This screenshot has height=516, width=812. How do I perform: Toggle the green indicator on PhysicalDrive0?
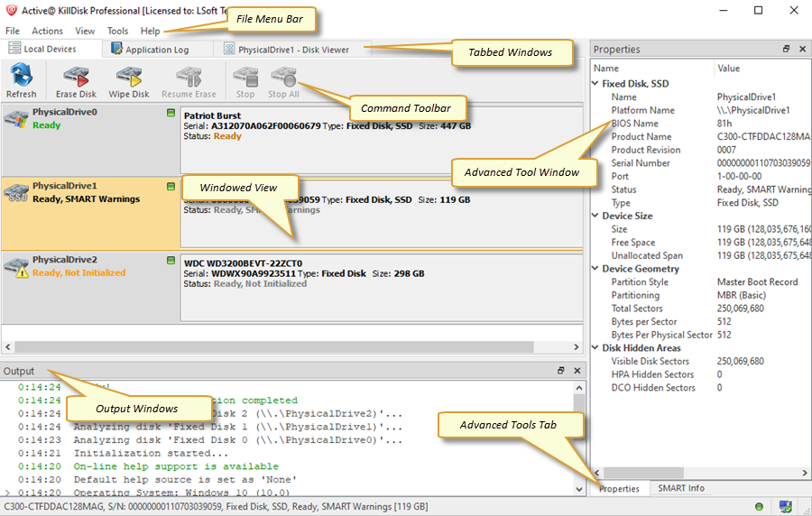pos(171,113)
